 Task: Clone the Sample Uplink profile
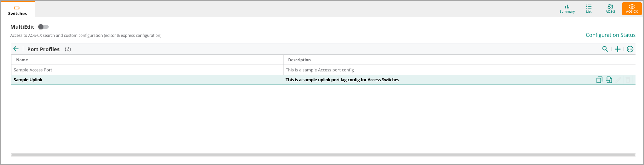[599, 80]
